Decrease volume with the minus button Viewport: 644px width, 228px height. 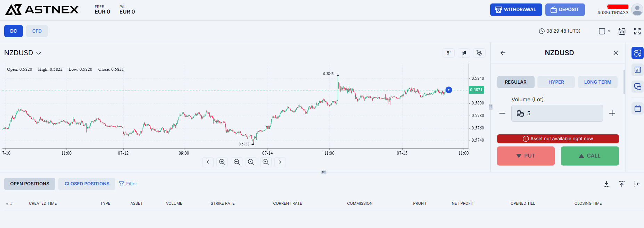point(502,113)
